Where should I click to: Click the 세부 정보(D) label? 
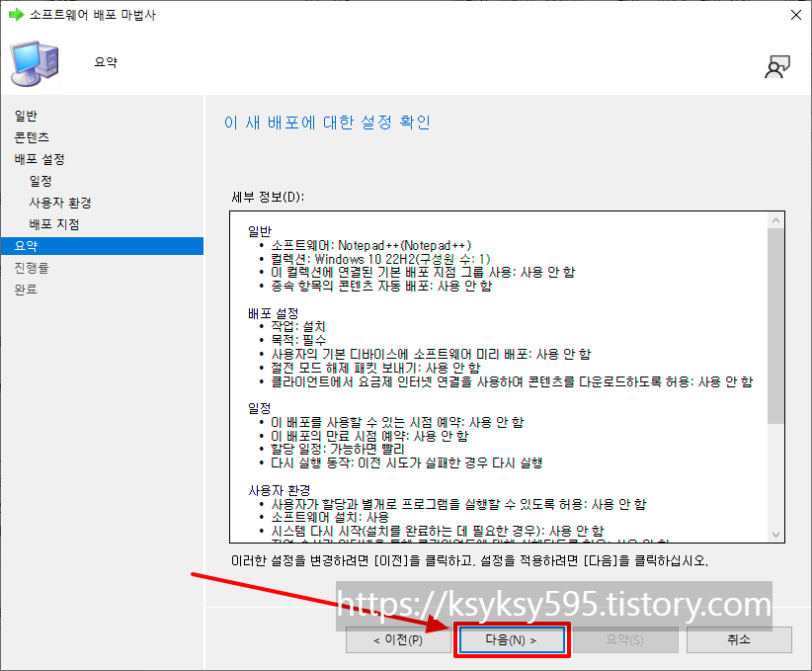268,198
